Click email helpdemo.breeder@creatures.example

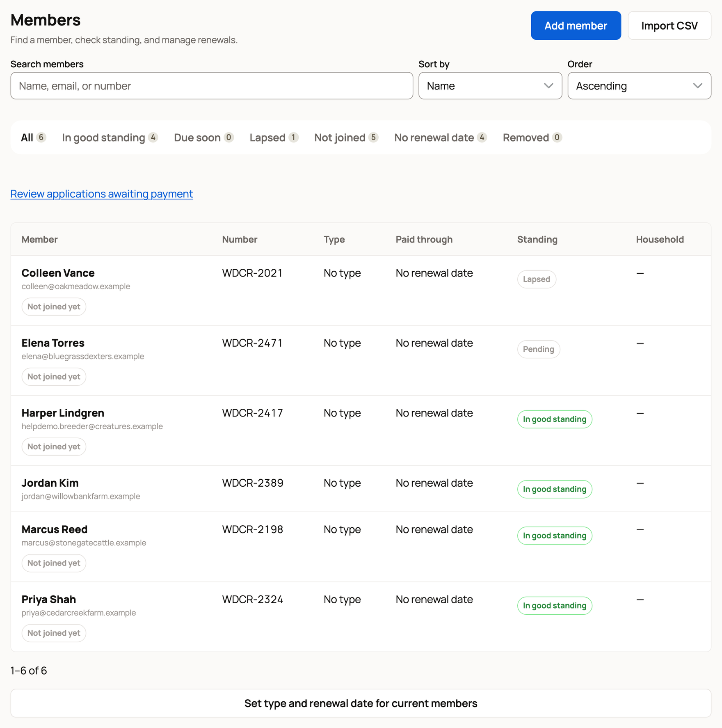(x=92, y=426)
